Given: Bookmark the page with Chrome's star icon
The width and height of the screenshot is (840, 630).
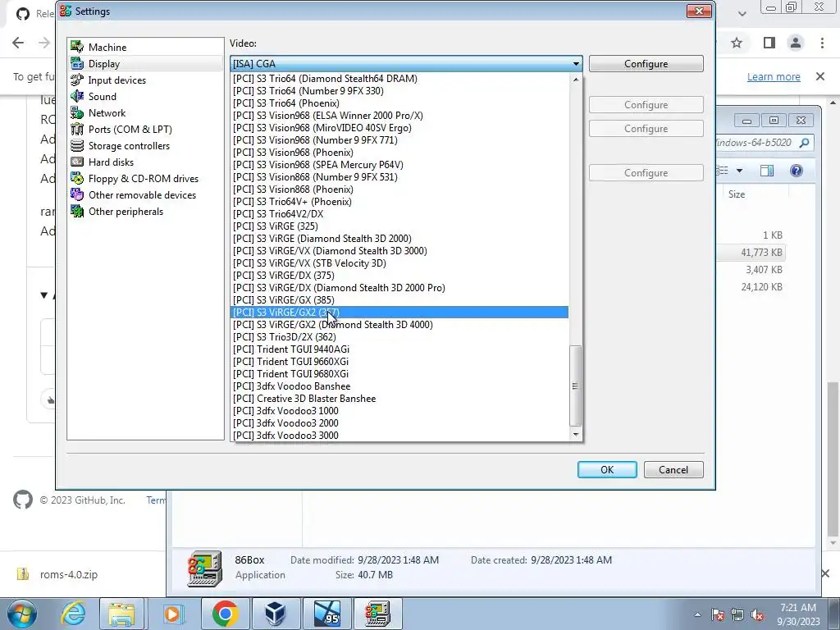Looking at the screenshot, I should tap(737, 43).
